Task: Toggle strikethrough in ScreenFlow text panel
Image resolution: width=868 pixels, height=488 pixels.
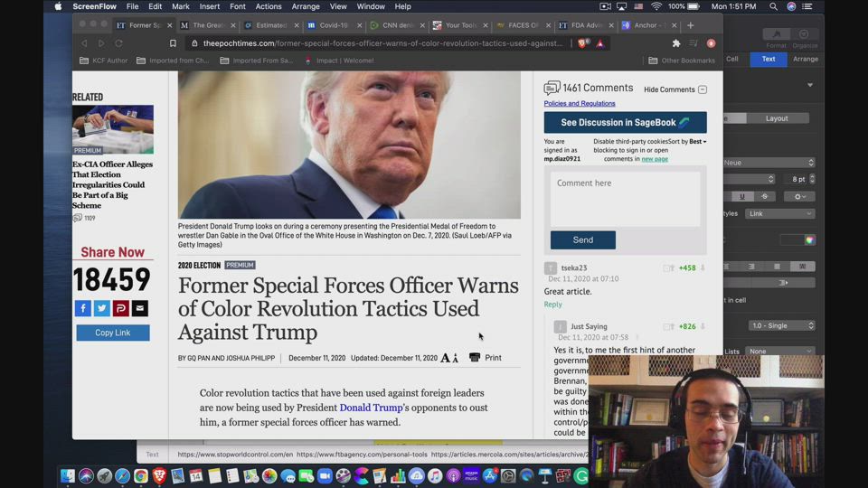Action: click(x=764, y=196)
